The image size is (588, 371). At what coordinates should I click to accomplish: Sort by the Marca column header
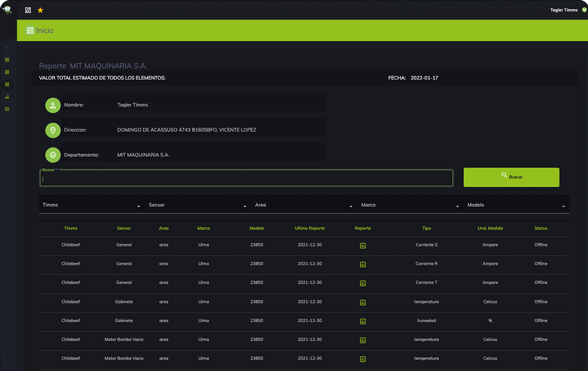click(x=204, y=229)
